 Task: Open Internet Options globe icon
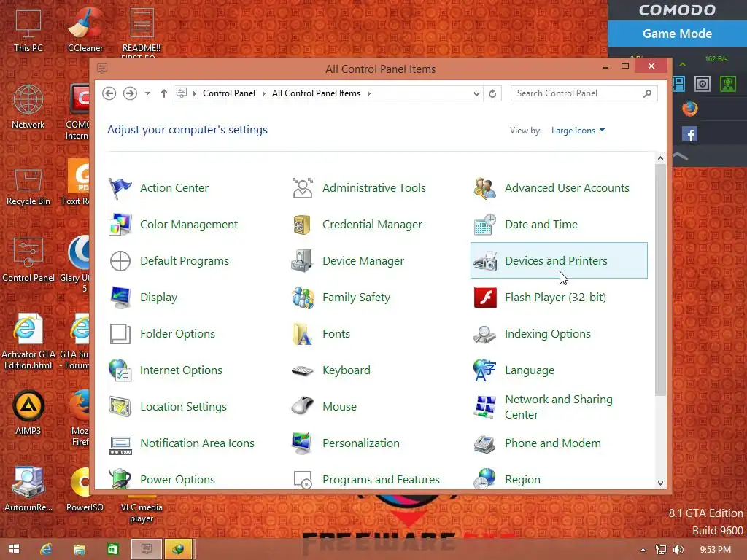point(120,370)
